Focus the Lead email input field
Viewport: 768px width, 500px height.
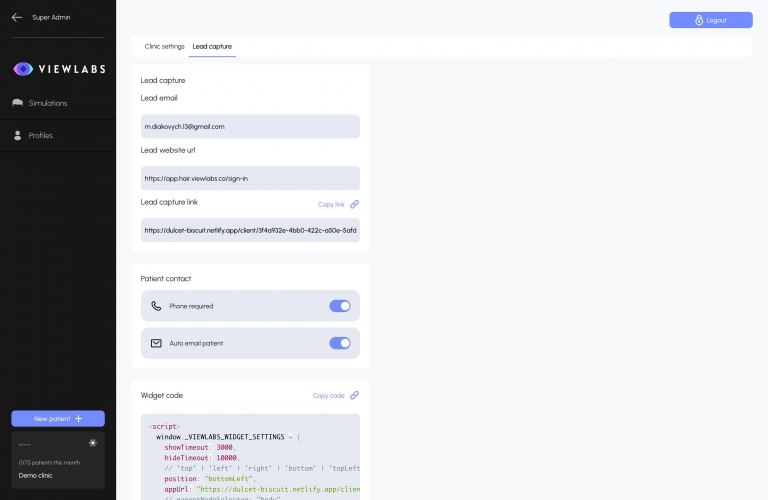(250, 127)
